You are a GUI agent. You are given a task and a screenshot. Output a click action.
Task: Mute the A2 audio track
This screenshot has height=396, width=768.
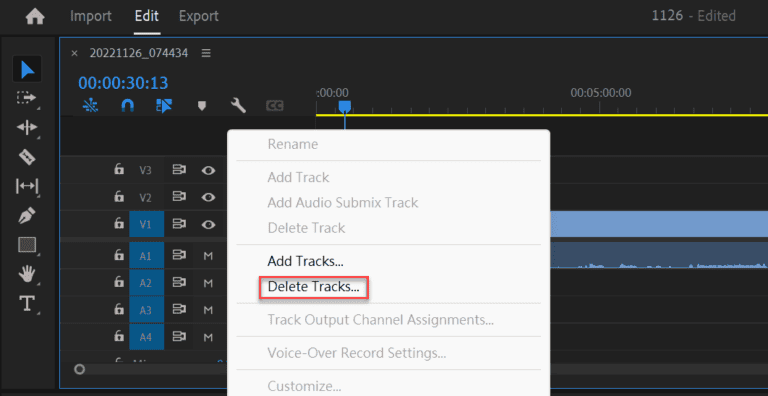208,283
